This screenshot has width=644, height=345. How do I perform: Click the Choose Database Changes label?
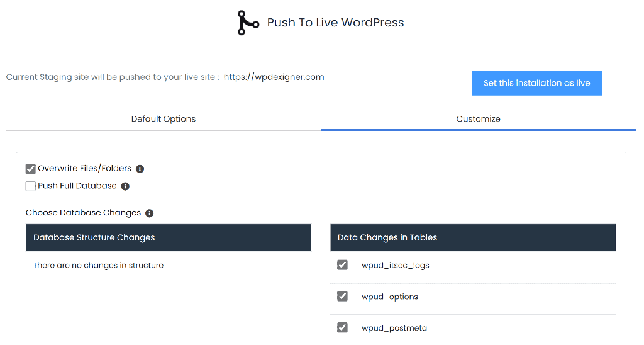(83, 213)
